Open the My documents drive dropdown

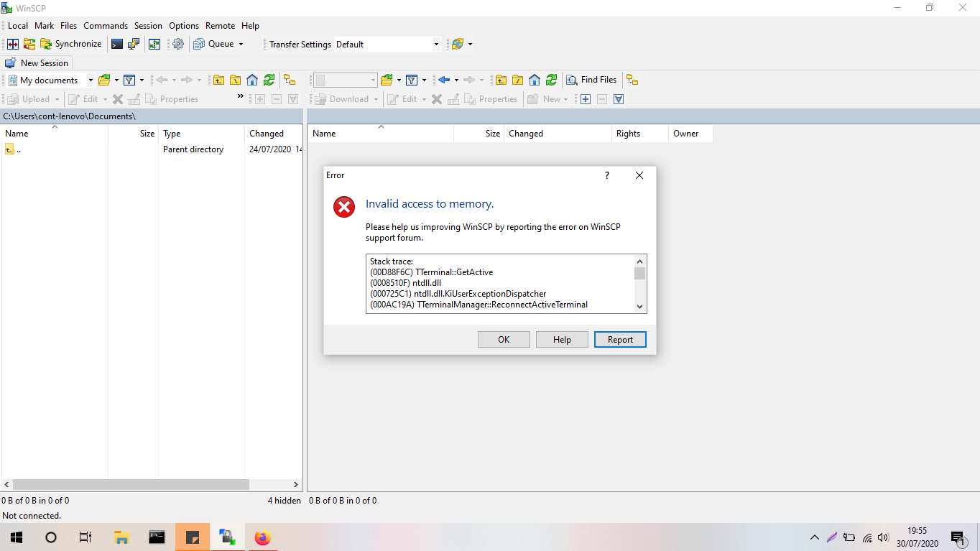point(91,80)
